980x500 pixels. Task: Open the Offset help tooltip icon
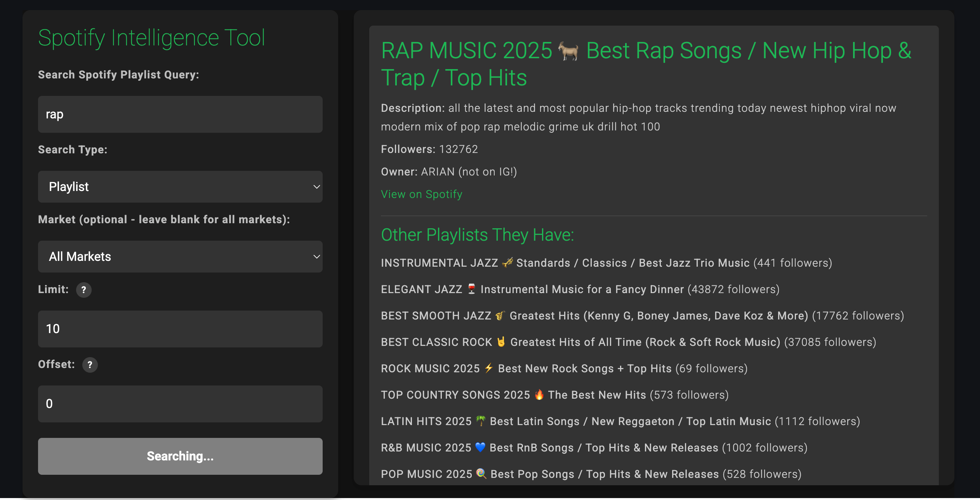tap(90, 365)
